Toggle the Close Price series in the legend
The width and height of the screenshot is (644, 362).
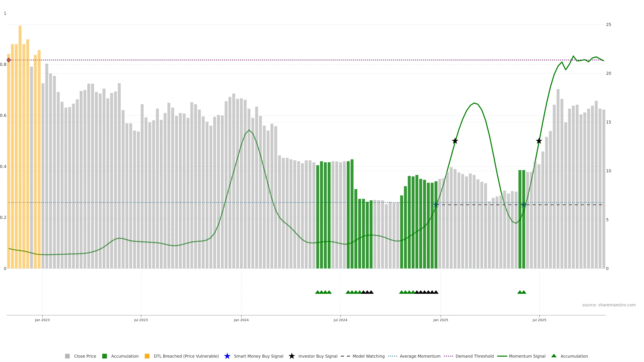85,356
